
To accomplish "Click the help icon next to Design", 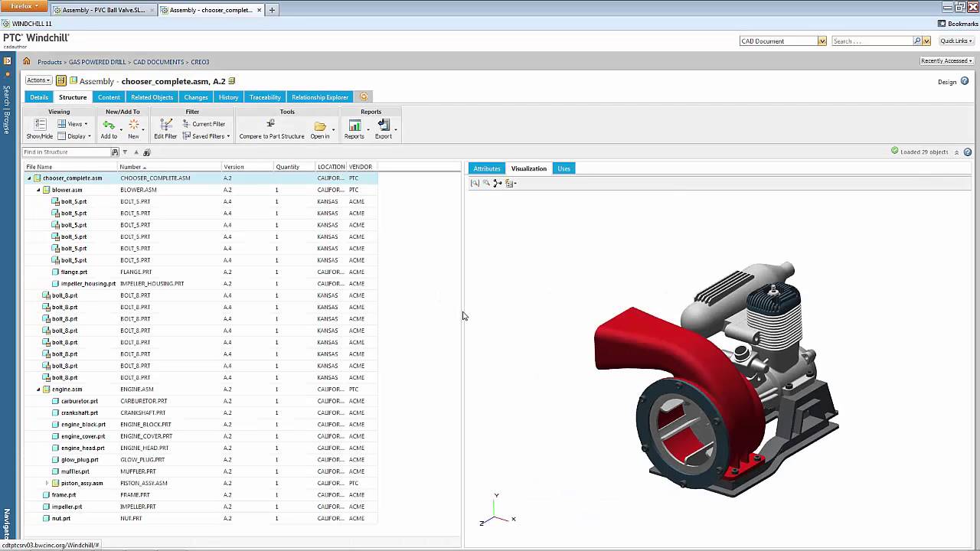I will coord(965,81).
